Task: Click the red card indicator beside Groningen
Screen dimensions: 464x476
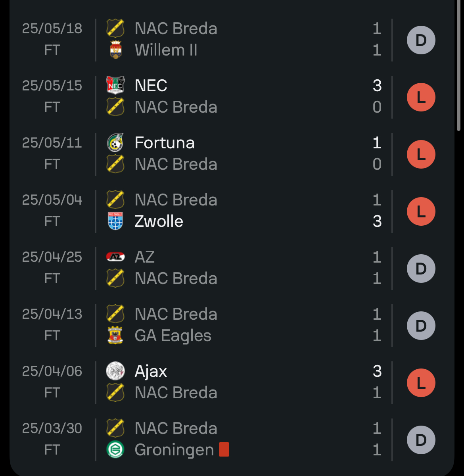Action: coord(224,450)
